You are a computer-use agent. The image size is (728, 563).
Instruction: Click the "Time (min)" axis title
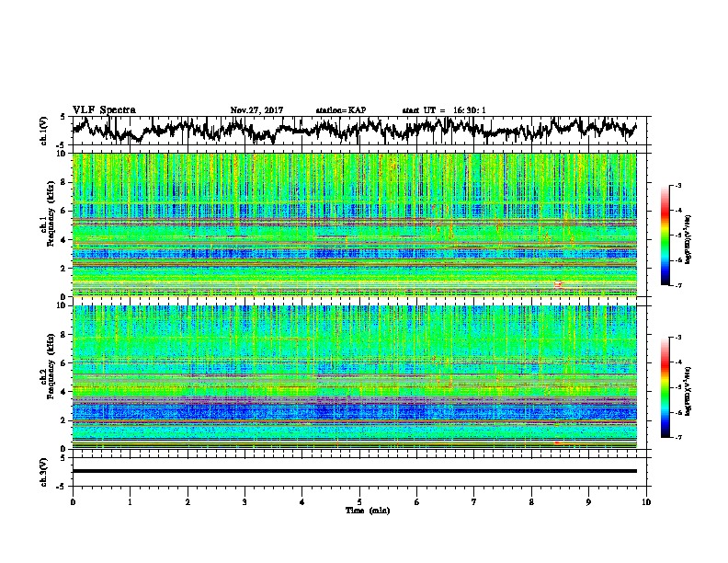tap(368, 511)
